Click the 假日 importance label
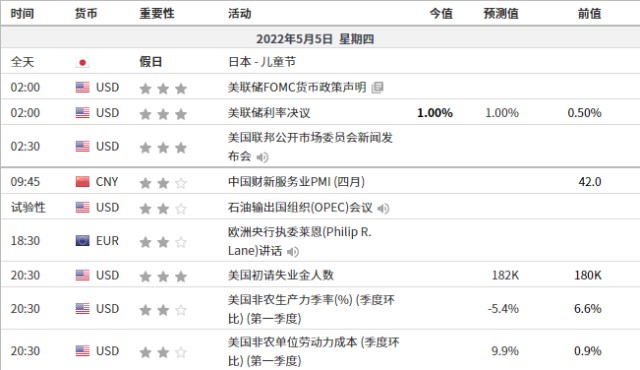The width and height of the screenshot is (640, 370). [x=151, y=62]
